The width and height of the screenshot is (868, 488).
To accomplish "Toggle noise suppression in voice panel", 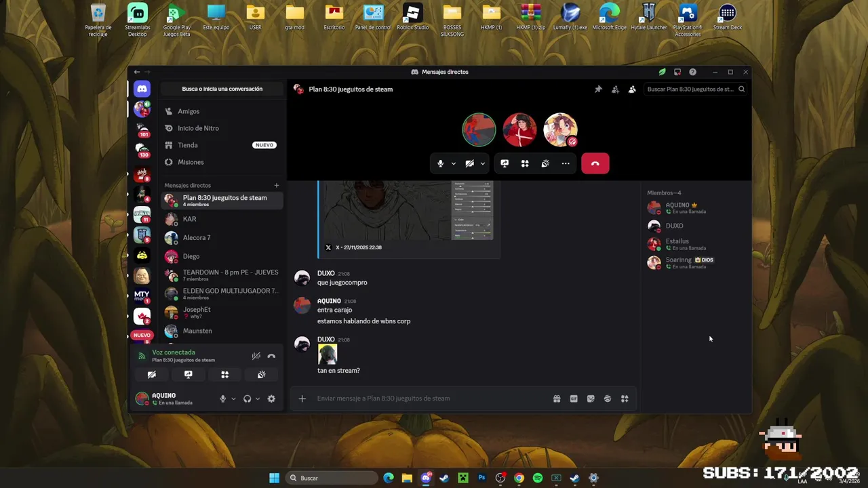I will 256,356.
